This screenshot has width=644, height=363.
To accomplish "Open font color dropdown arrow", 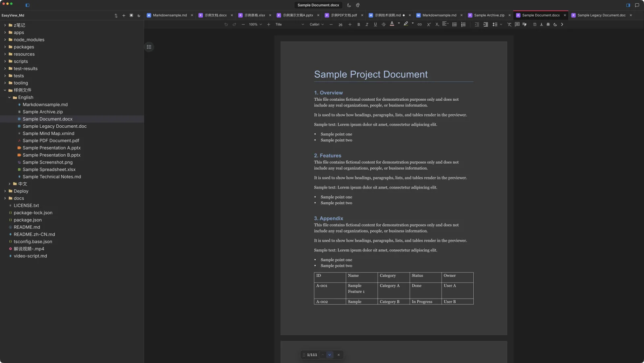I will [x=399, y=23].
